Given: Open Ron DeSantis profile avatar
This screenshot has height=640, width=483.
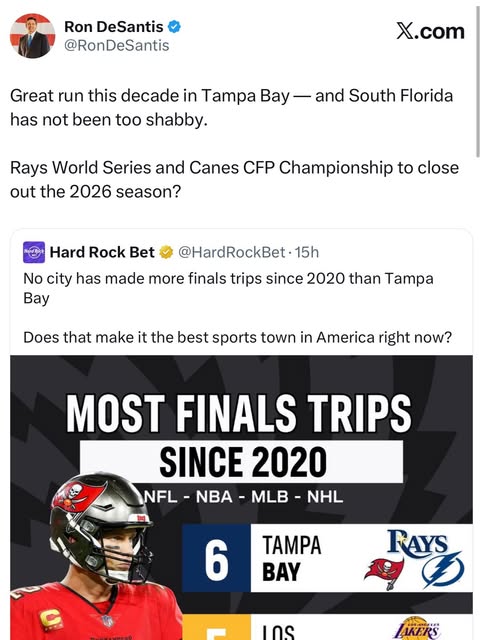Looking at the screenshot, I should tap(32, 36).
